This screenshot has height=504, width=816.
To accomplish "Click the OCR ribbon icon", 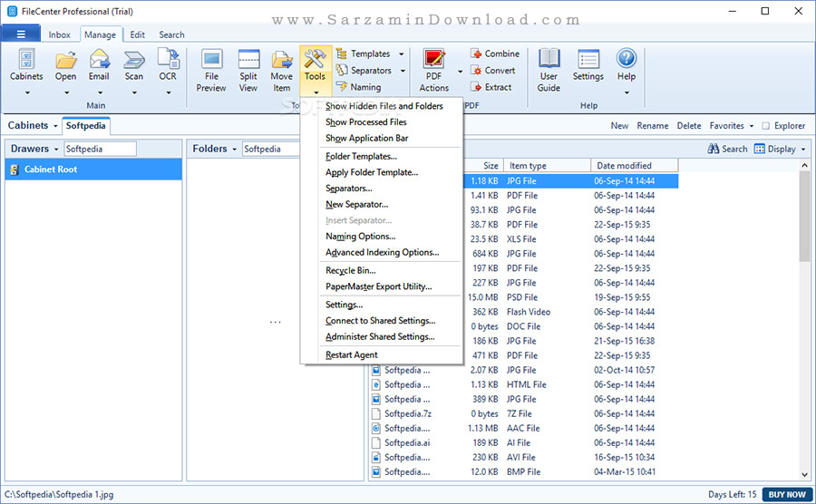I will coord(168,58).
